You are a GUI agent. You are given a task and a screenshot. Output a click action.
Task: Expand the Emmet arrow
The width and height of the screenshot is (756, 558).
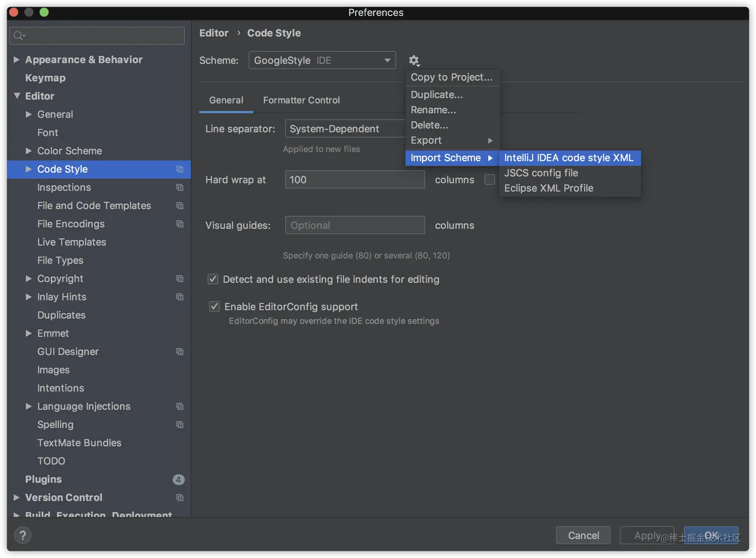pos(28,333)
